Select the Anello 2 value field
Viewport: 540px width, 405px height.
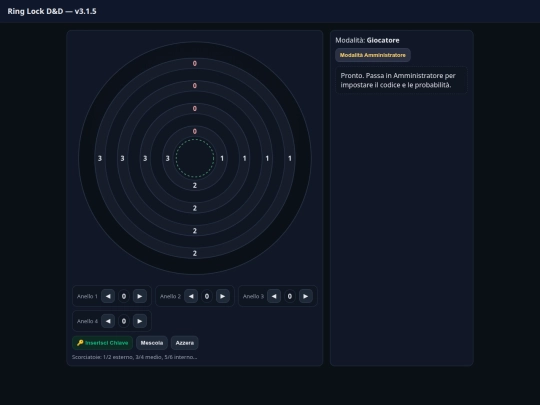tap(207, 296)
